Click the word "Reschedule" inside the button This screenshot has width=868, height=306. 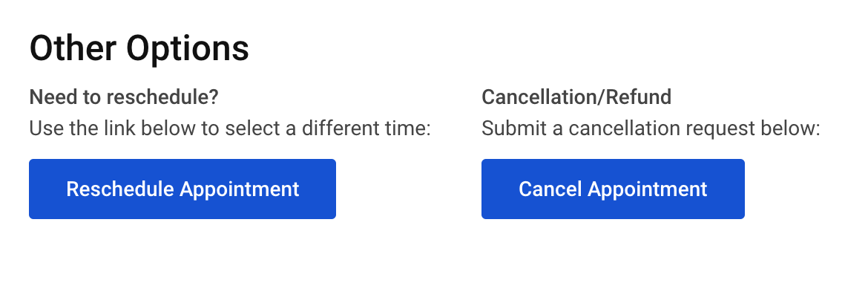120,189
